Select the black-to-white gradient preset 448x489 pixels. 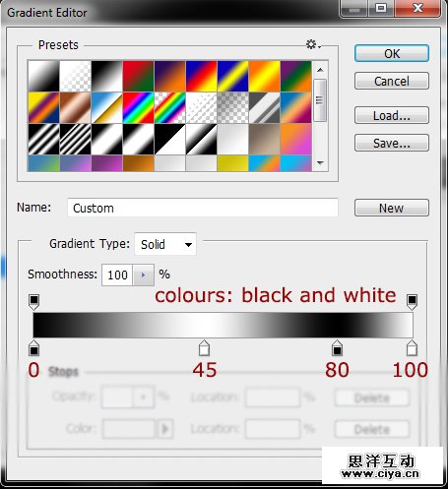click(106, 76)
